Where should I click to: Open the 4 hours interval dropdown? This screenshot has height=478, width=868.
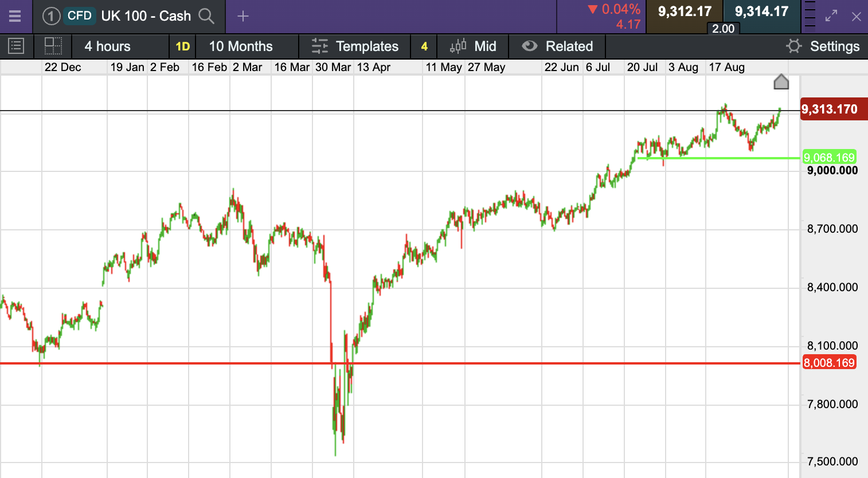[x=107, y=46]
